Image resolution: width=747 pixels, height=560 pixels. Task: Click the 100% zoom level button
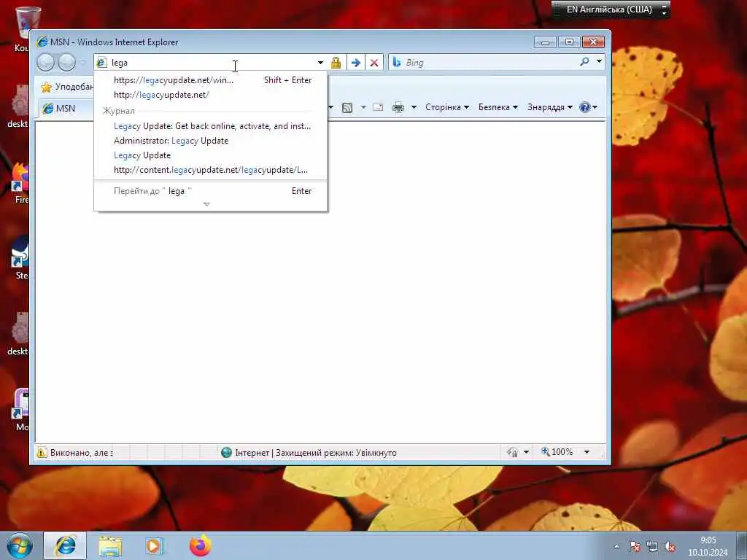(x=557, y=451)
